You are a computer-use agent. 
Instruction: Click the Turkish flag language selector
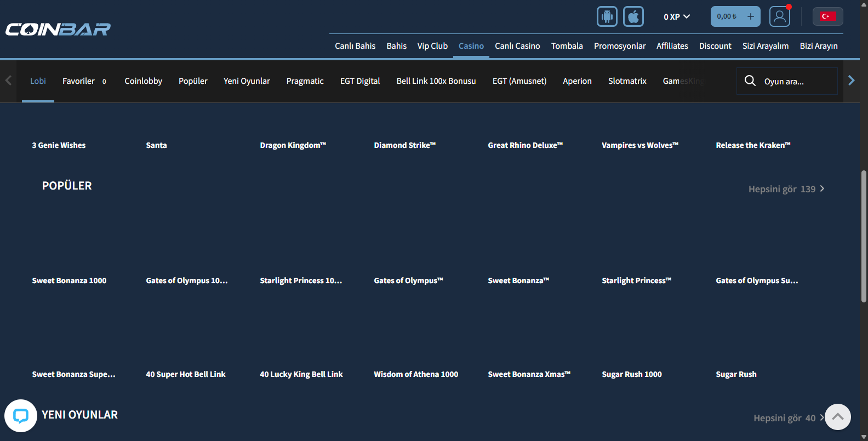(x=827, y=16)
